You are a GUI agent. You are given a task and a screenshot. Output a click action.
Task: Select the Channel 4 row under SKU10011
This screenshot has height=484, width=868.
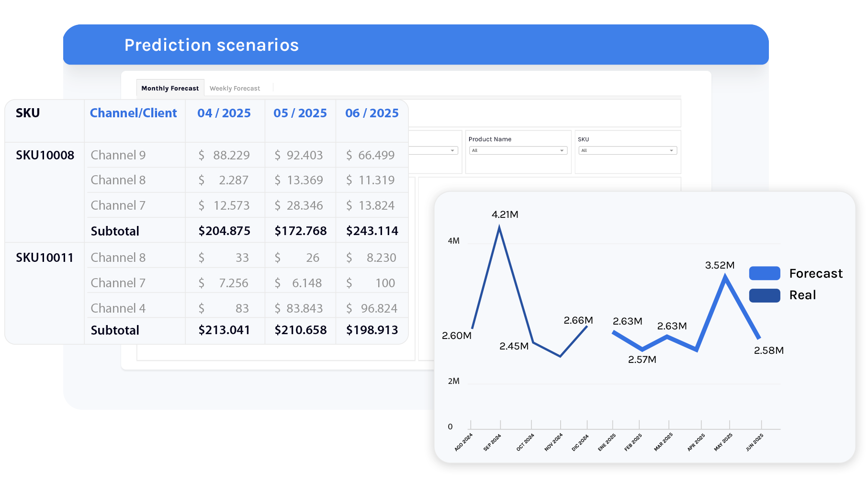(x=118, y=308)
